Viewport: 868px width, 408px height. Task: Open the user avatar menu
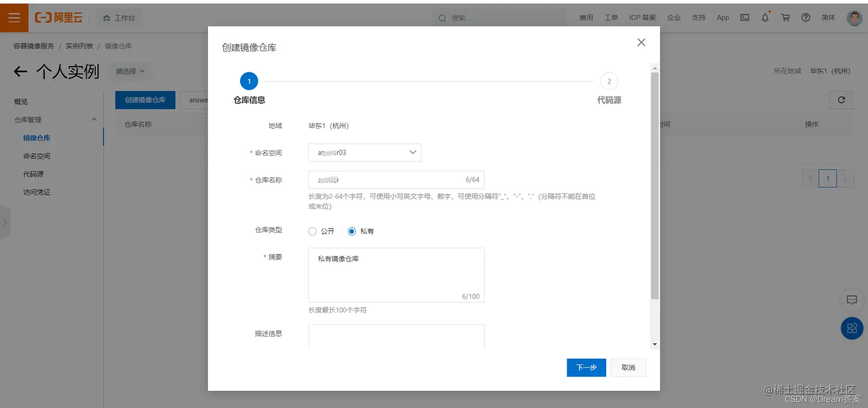point(855,18)
